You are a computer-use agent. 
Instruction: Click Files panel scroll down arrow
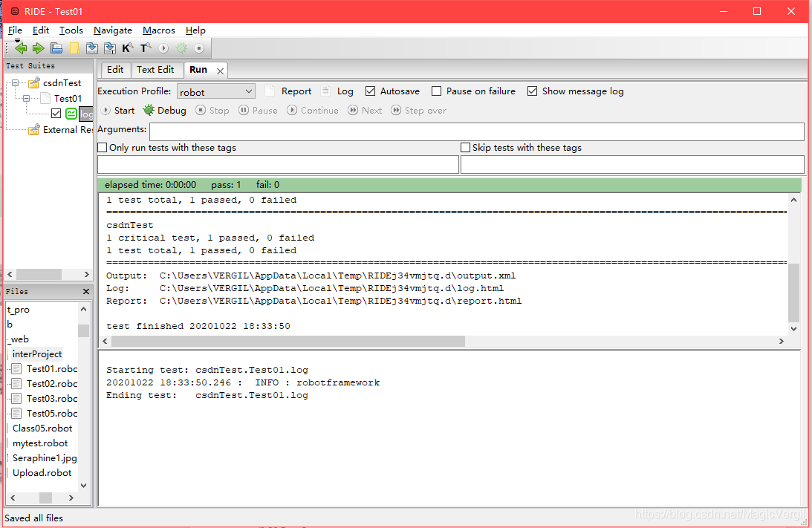(83, 486)
